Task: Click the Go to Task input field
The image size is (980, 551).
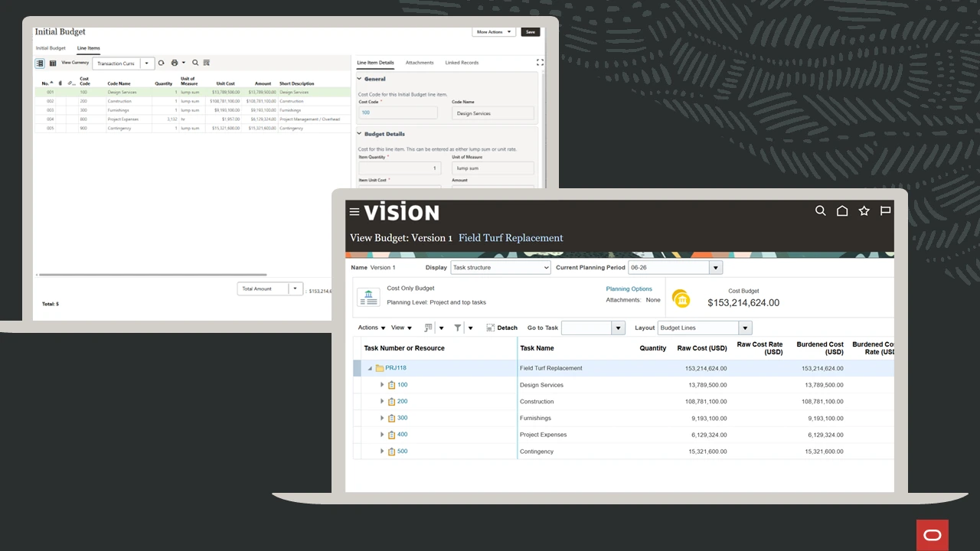Action: [586, 328]
